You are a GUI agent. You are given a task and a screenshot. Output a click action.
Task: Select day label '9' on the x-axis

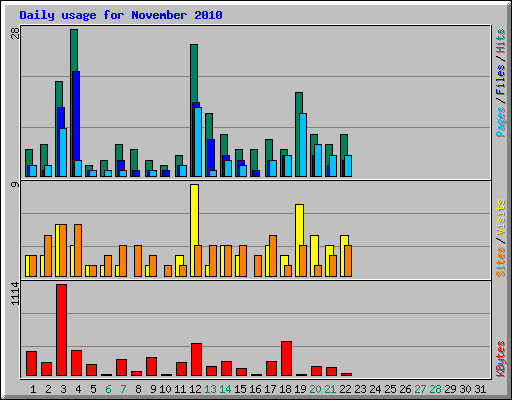coord(153,389)
